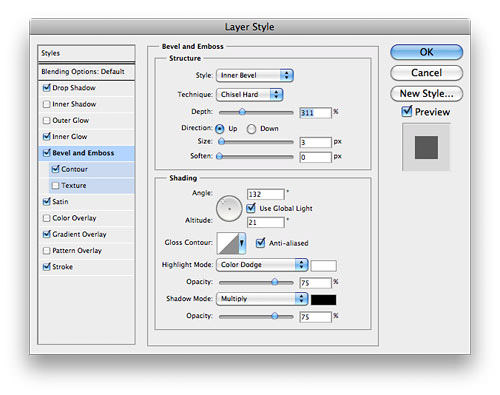The height and width of the screenshot is (395, 500).
Task: Click the layer style preview thumbnail
Action: tap(426, 147)
